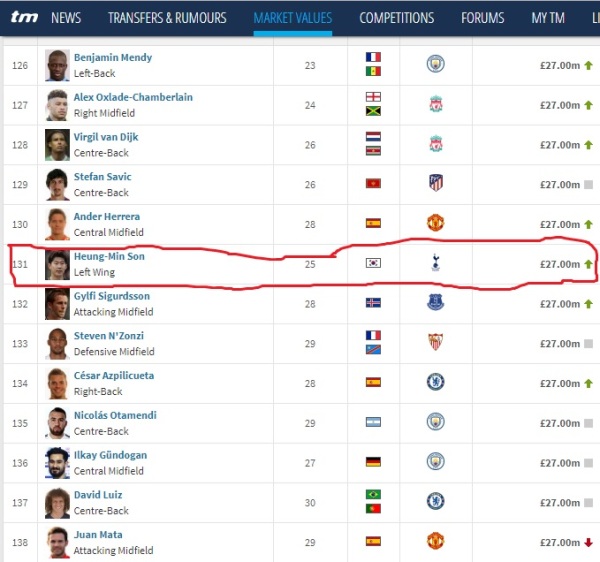Select South Korea flag in Son's row
The height and width of the screenshot is (562, 600).
click(373, 263)
